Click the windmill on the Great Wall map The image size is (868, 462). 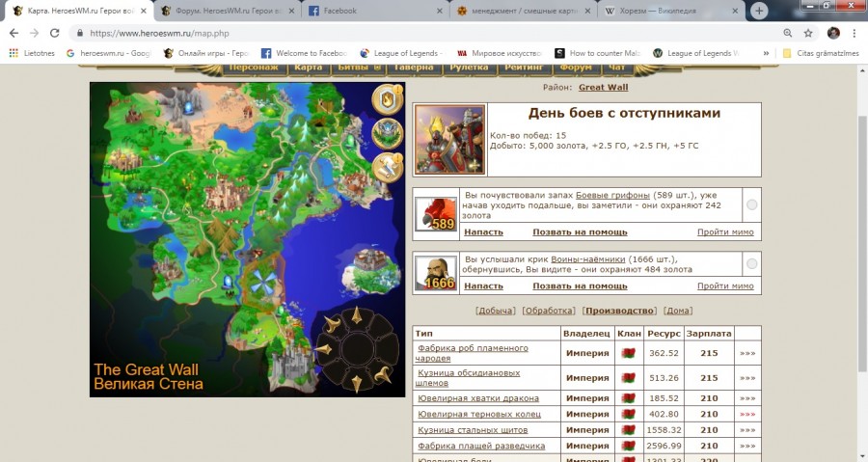(261, 283)
